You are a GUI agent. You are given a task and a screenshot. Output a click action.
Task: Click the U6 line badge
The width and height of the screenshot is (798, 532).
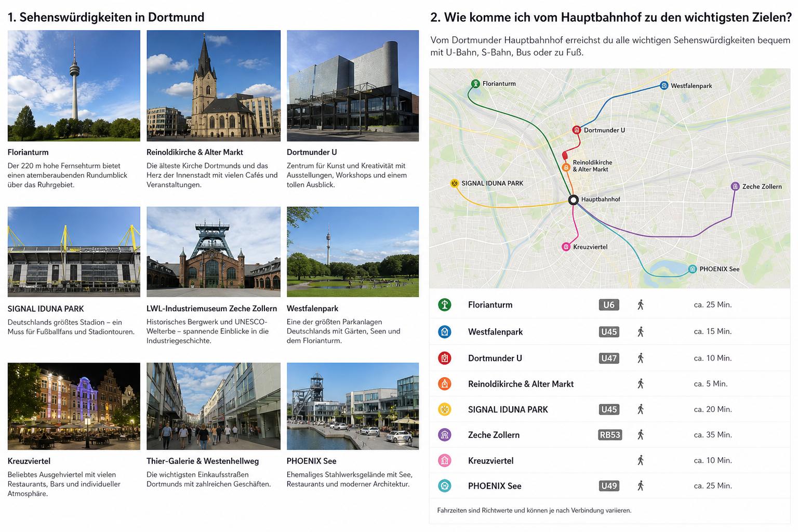coord(609,305)
